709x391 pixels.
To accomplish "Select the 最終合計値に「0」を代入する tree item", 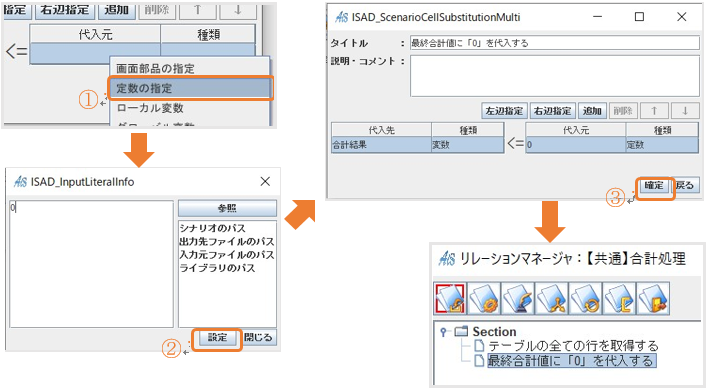I will [x=571, y=361].
